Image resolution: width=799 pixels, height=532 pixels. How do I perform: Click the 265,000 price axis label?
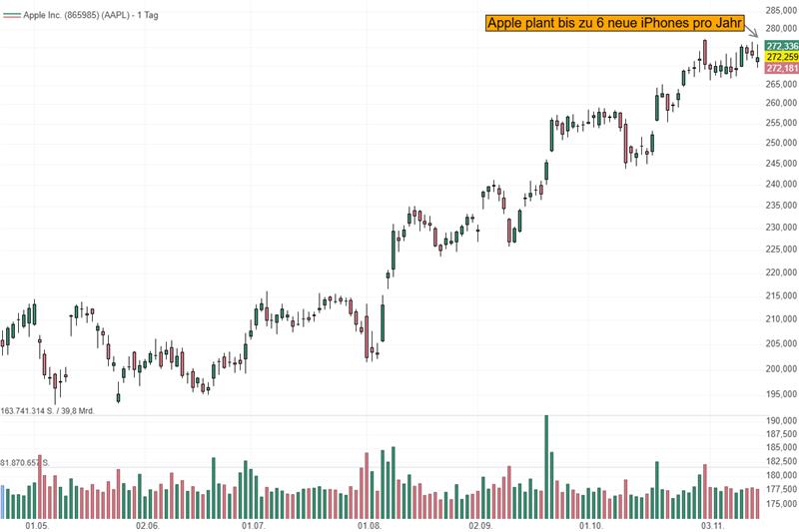(781, 84)
